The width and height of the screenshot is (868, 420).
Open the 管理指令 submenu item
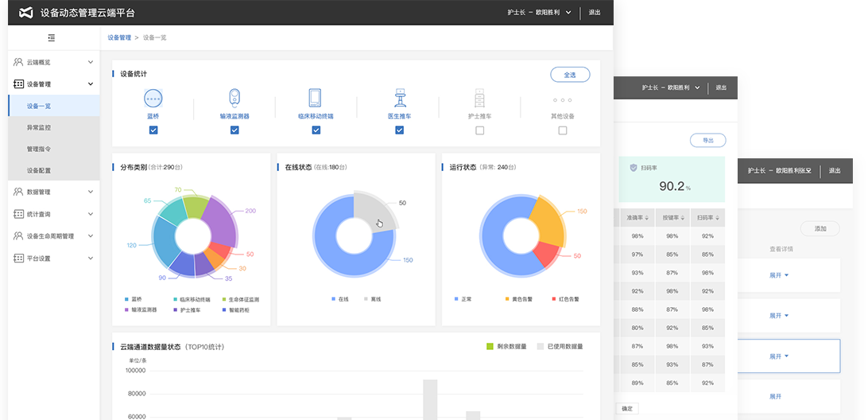click(x=54, y=149)
